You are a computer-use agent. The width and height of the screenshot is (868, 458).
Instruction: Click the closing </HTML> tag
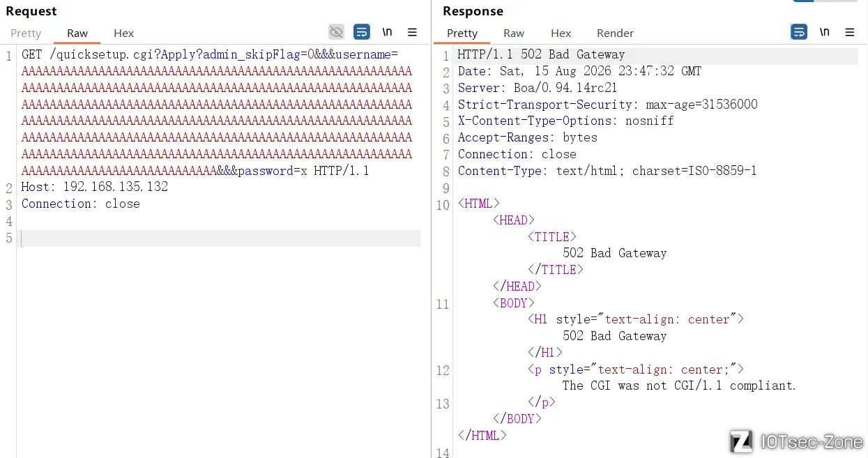pos(482,436)
